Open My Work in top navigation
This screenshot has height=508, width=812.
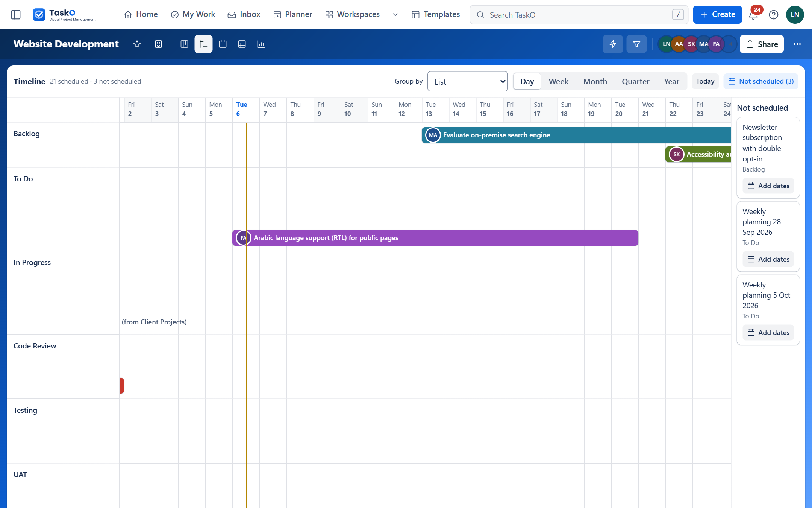coord(193,15)
